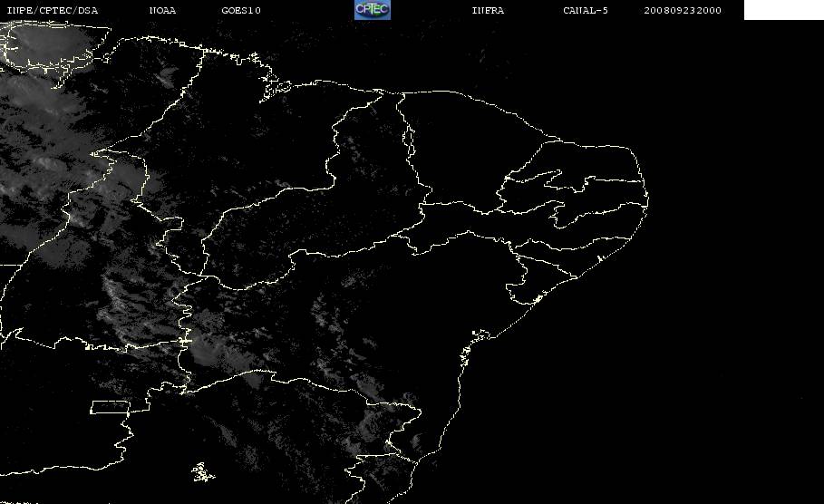Click the INFRA header label
This screenshot has width=824, height=504.
tap(488, 10)
